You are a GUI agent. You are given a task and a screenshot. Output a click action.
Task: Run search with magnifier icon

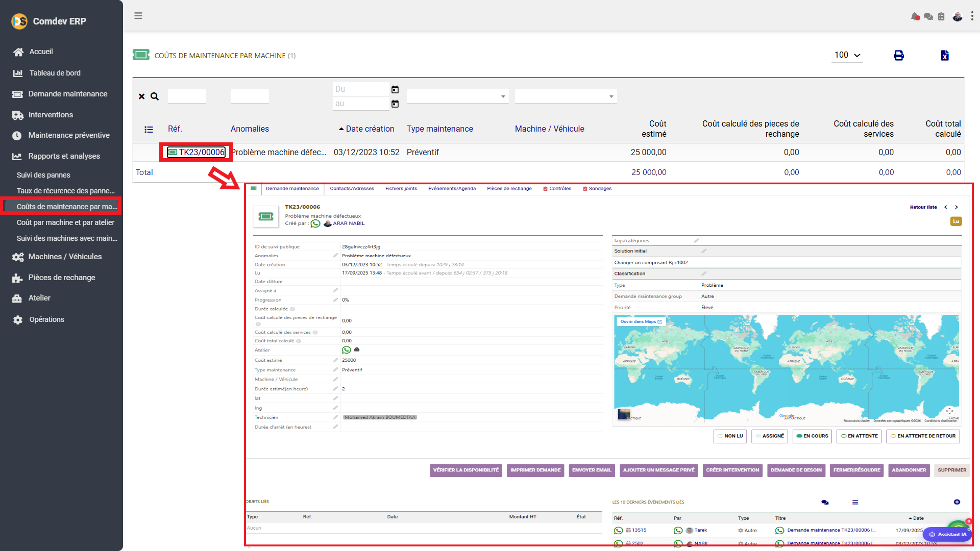click(x=155, y=96)
